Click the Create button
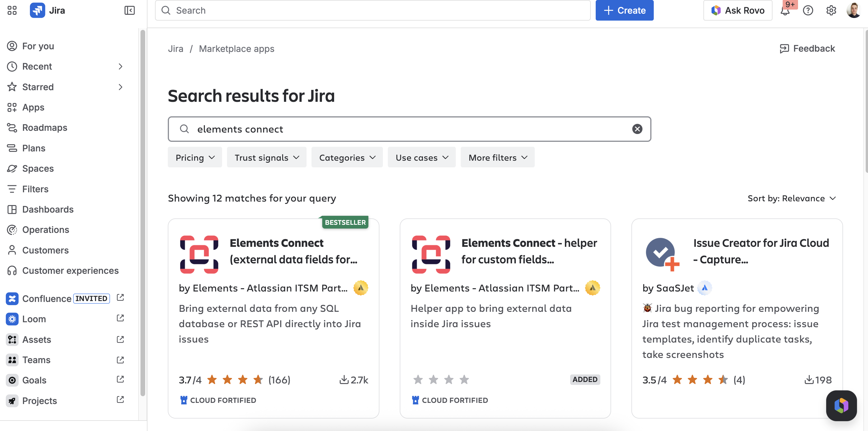Image resolution: width=868 pixels, height=431 pixels. (x=624, y=10)
